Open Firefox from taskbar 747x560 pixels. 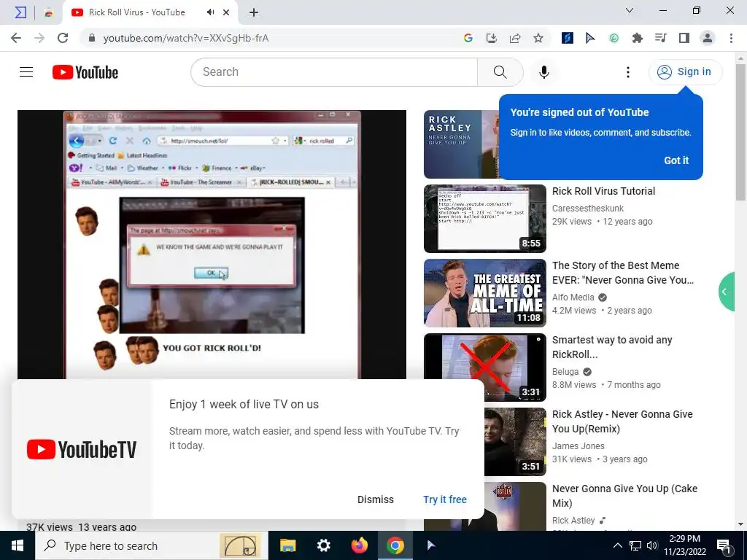(x=360, y=545)
